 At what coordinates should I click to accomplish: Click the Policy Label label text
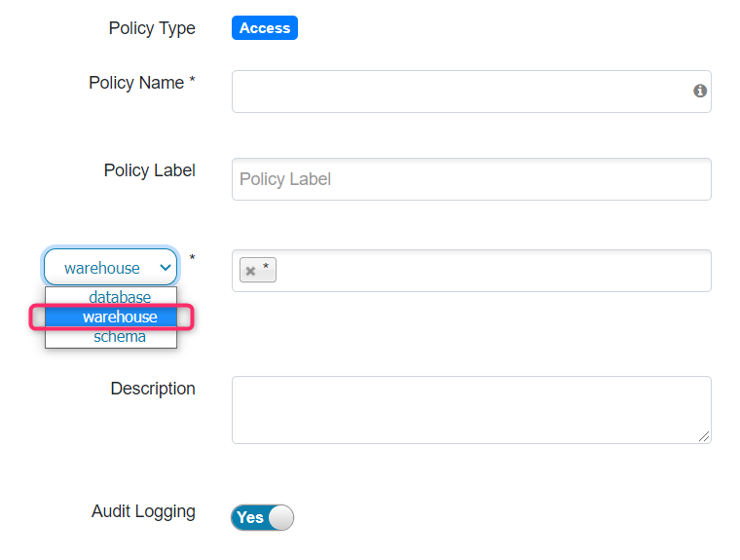[150, 170]
